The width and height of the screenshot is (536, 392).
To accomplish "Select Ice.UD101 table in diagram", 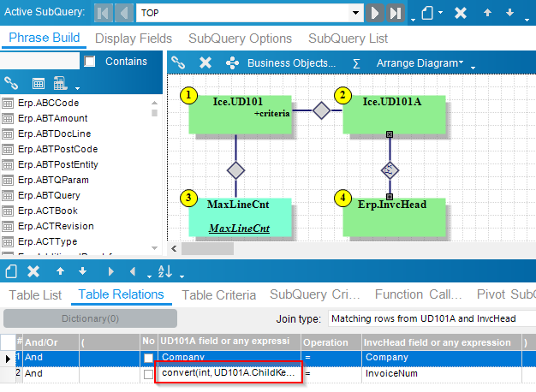I will point(240,115).
